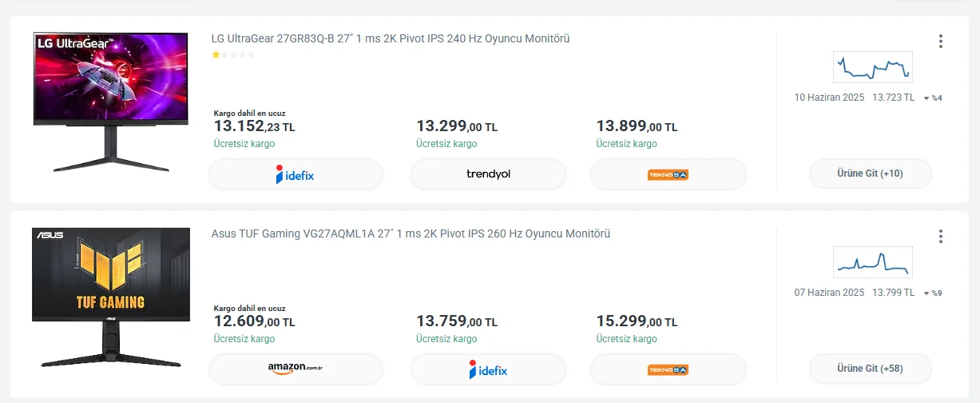Click Kargo dahil en ucuz above 12.609,00 TL
This screenshot has width=980, height=403.
249,308
